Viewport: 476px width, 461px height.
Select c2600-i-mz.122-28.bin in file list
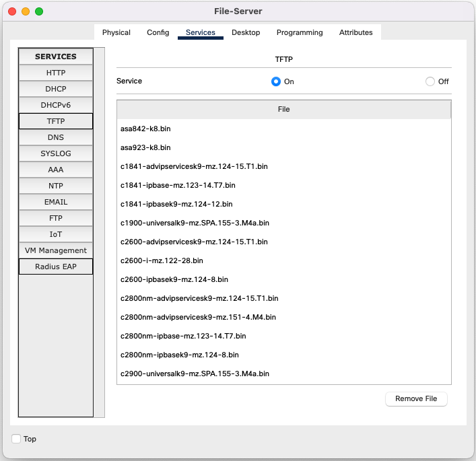(x=162, y=260)
